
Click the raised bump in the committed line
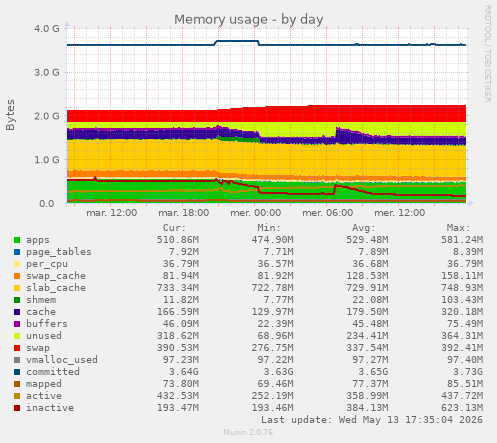point(237,41)
